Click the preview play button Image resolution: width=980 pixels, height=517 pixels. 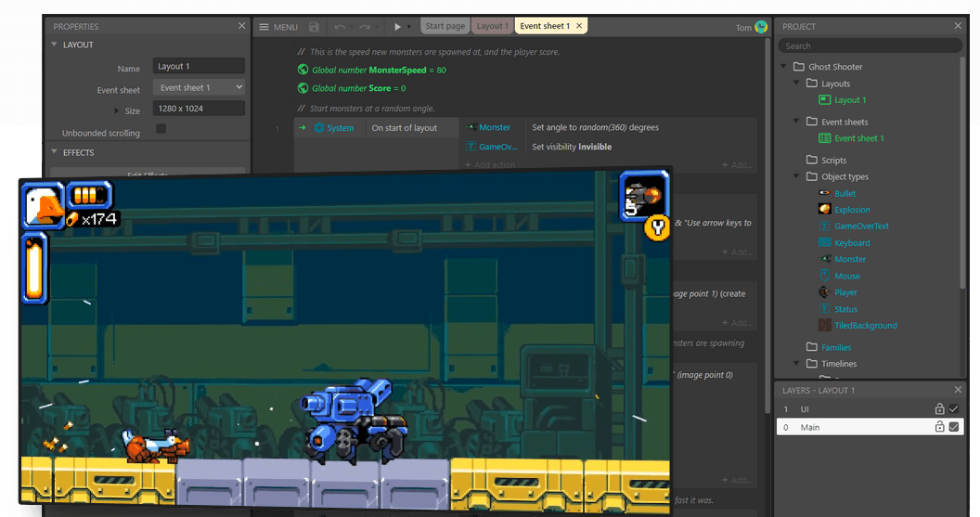[397, 27]
